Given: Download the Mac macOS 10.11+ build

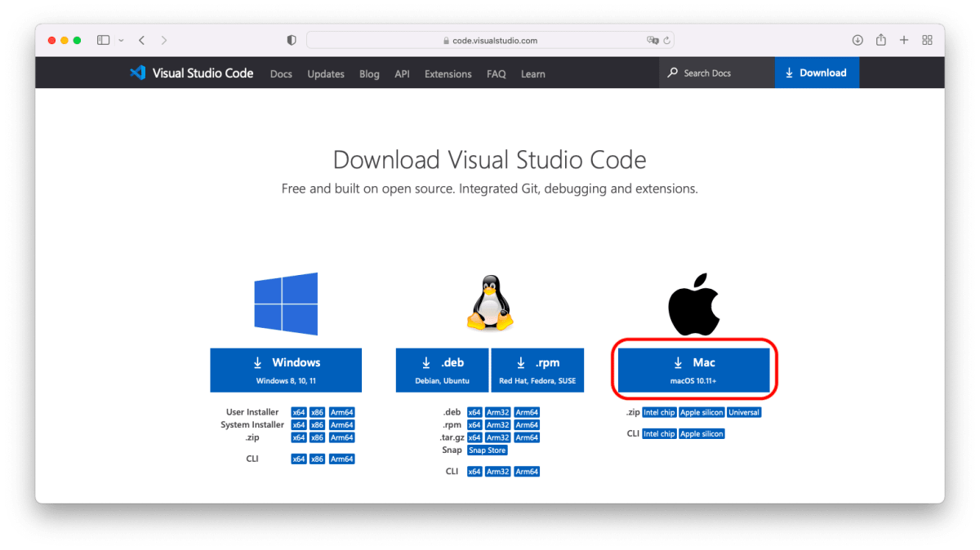Looking at the screenshot, I should click(693, 370).
